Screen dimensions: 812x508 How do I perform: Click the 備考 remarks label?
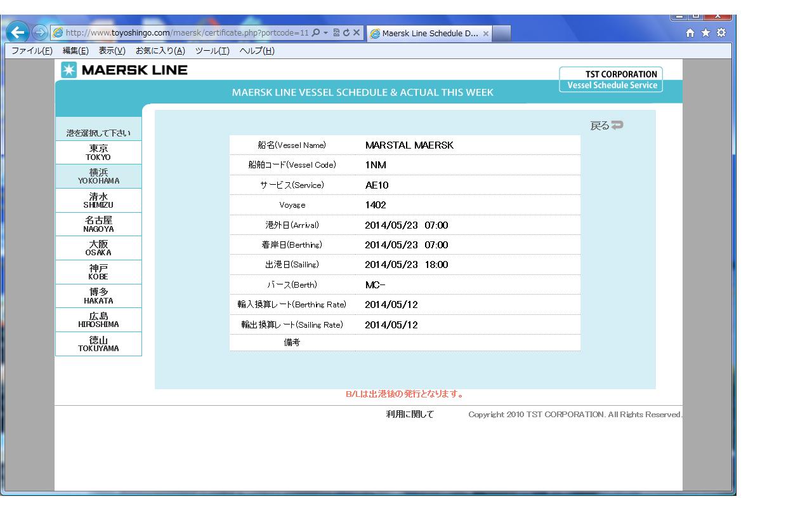tap(292, 342)
